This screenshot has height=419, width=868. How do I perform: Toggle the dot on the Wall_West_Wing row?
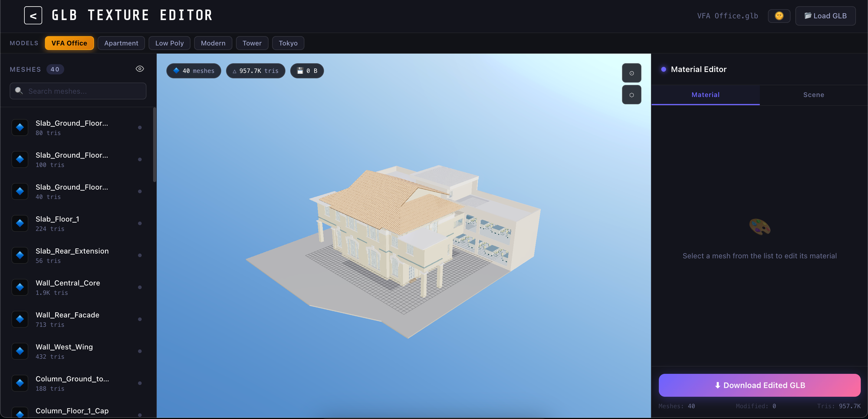[x=140, y=351]
